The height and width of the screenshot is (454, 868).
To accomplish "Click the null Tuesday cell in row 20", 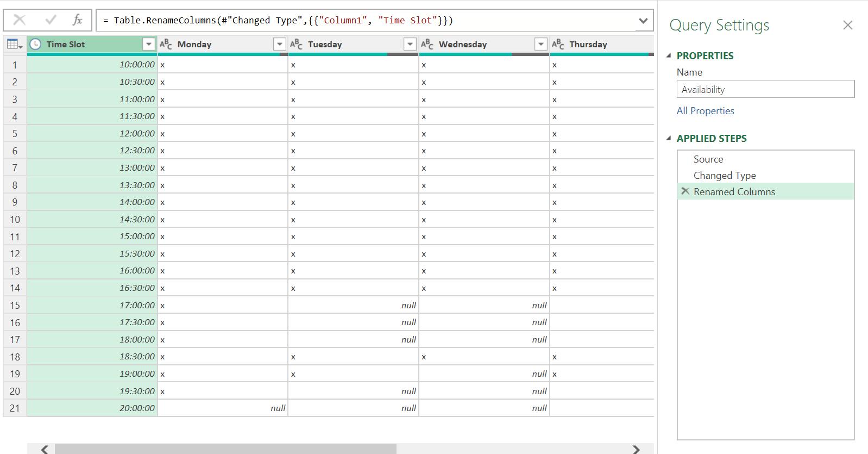I will point(353,391).
